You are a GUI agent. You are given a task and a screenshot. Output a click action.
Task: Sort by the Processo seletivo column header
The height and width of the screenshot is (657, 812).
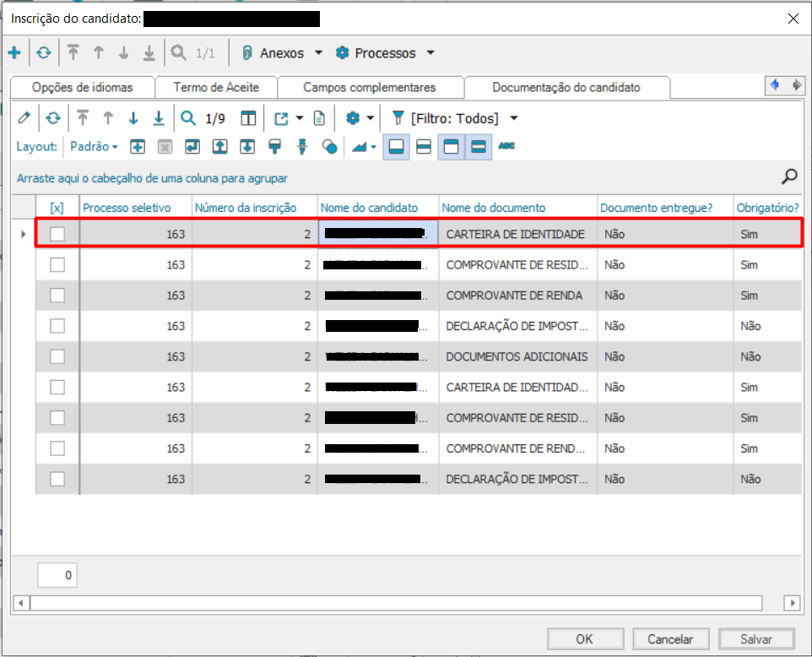[136, 207]
